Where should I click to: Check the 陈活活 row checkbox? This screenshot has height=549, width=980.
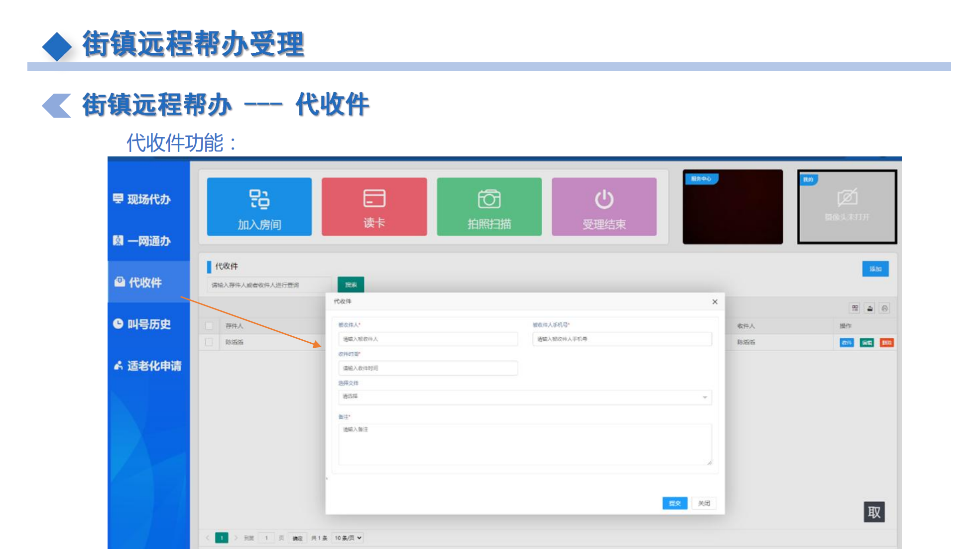209,342
